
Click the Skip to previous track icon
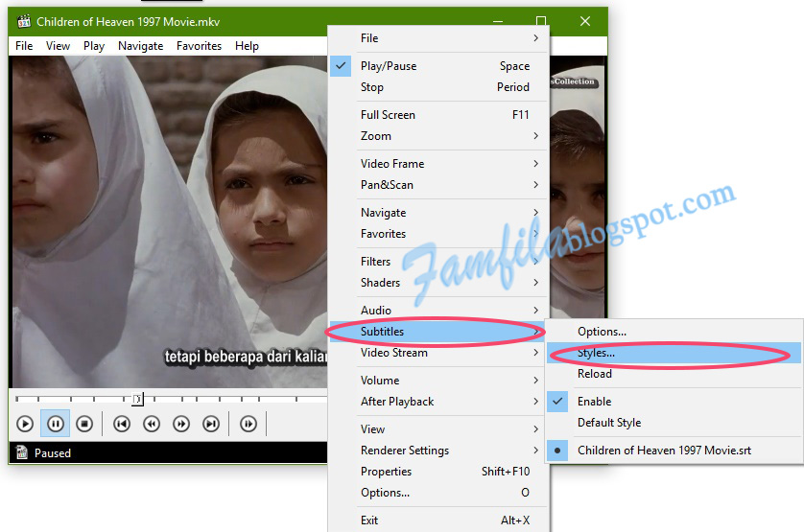(x=122, y=424)
